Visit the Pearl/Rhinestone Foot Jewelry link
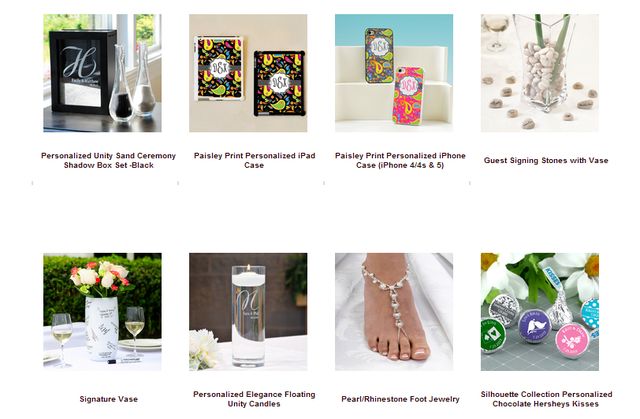This screenshot has height=419, width=640. [400, 399]
